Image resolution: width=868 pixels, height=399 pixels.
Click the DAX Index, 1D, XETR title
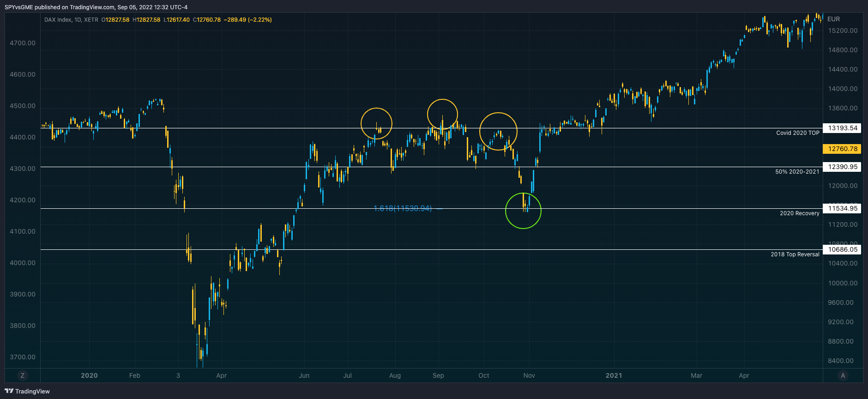71,20
